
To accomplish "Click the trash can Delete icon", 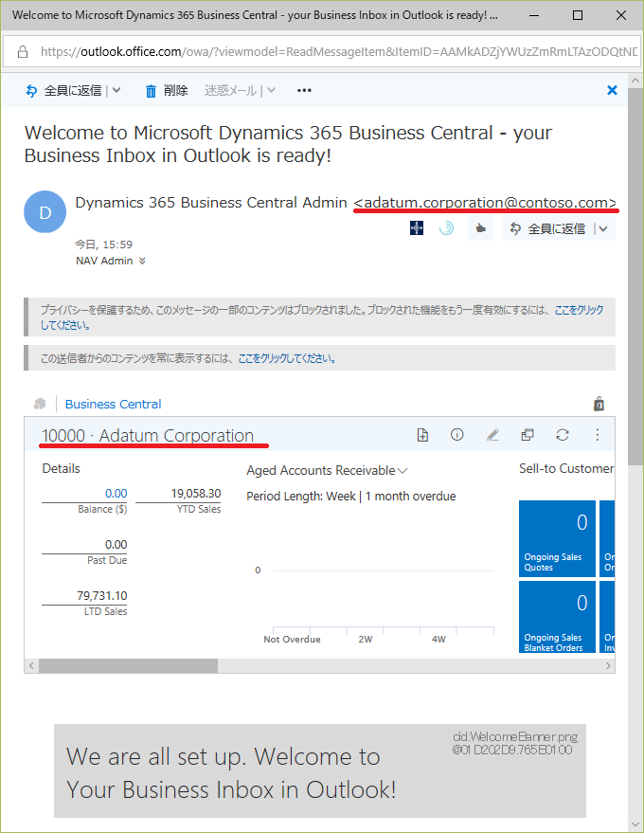I will (x=151, y=91).
